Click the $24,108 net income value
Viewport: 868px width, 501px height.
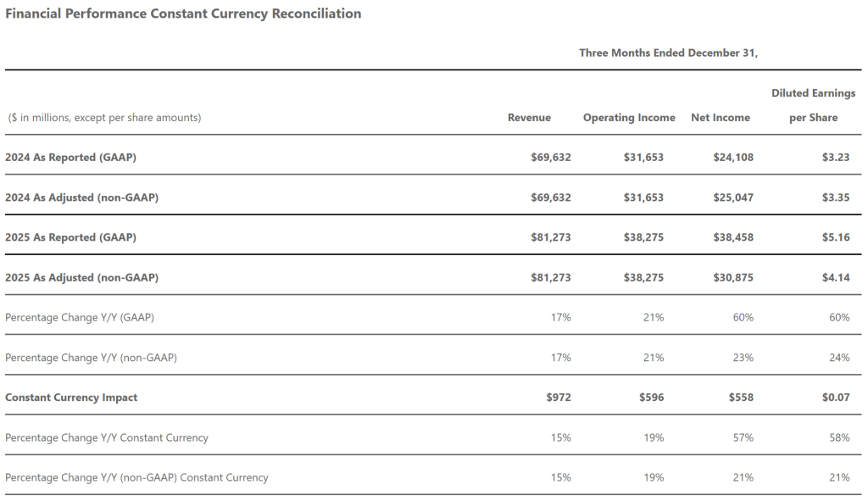point(733,158)
